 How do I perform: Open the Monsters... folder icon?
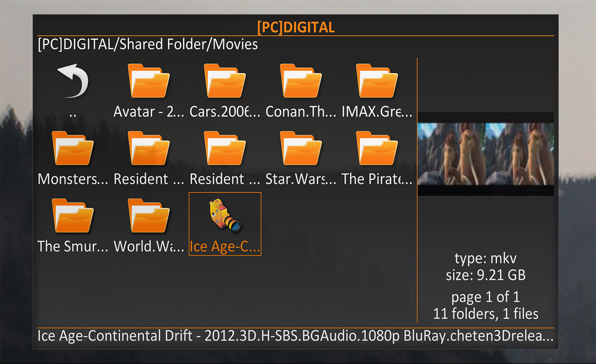coord(72,148)
